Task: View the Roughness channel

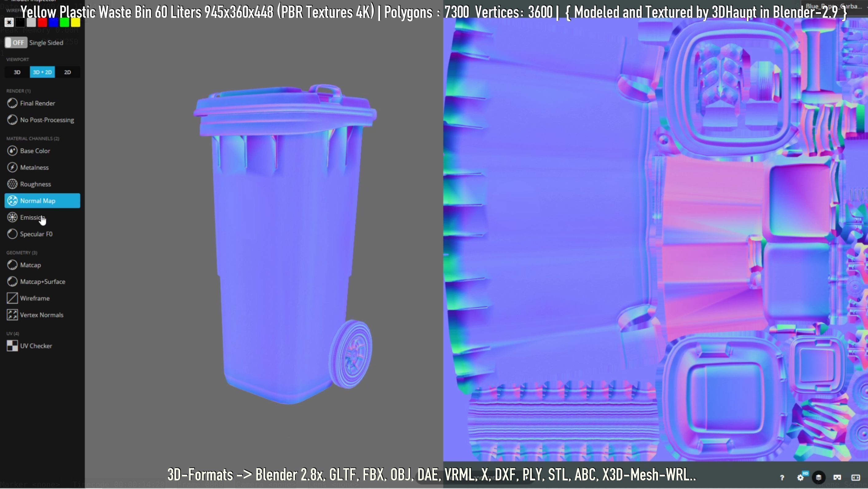Action: 42,184
